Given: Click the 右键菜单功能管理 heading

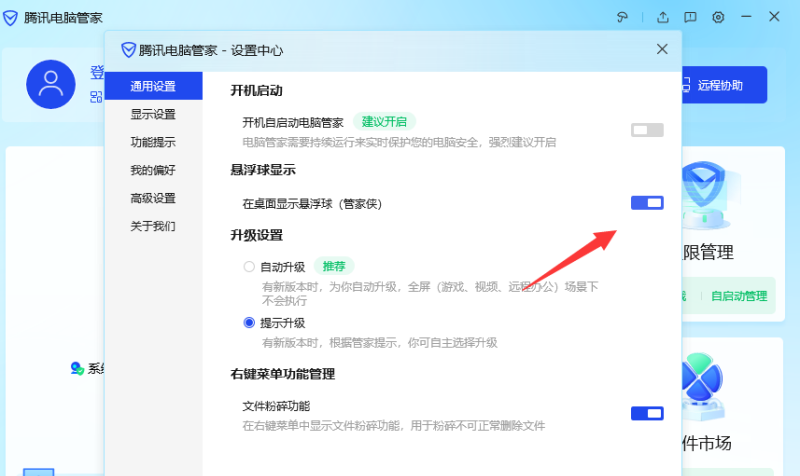Looking at the screenshot, I should pos(282,374).
